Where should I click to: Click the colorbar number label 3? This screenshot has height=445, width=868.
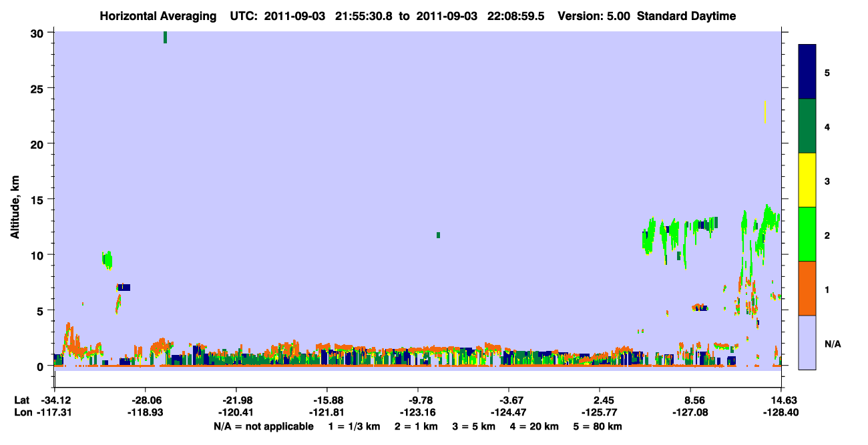[x=827, y=180]
